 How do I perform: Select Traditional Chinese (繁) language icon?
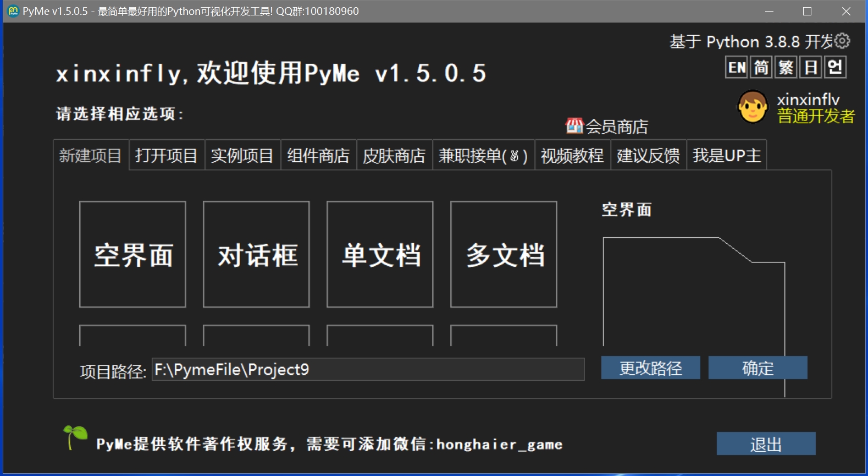[x=786, y=68]
